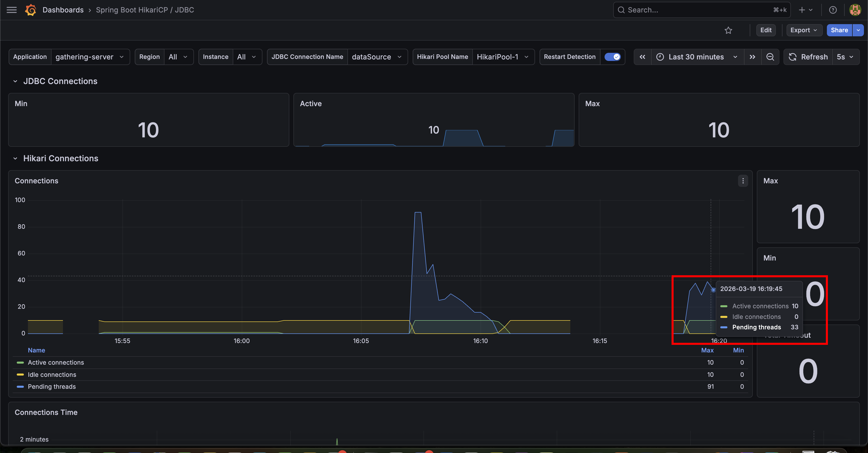
Task: Open the 5s refresh interval dropdown
Action: 845,57
